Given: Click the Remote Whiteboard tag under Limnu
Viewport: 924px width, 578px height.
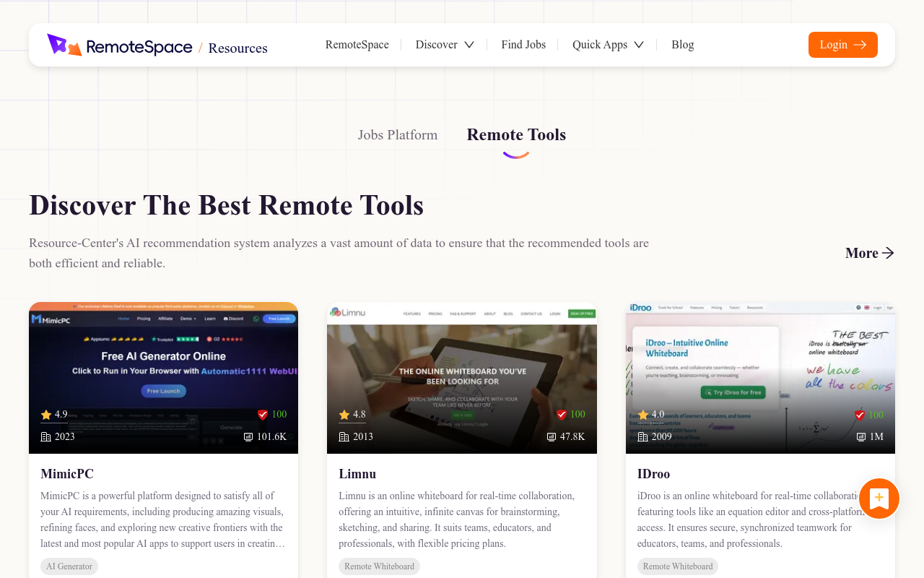Looking at the screenshot, I should (380, 566).
